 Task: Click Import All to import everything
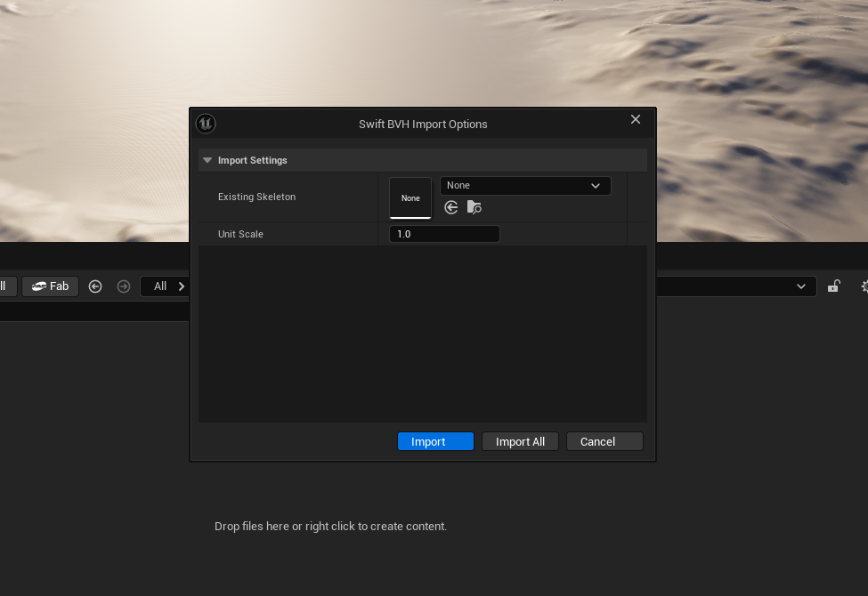[520, 441]
